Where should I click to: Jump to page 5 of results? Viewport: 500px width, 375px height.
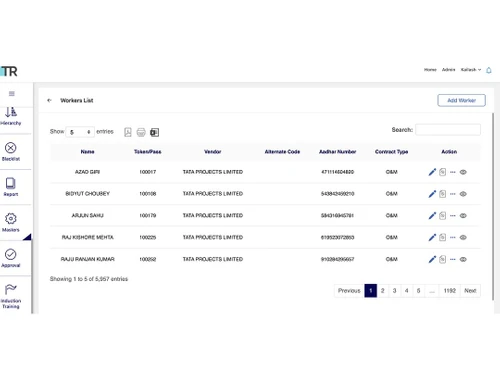(418, 291)
